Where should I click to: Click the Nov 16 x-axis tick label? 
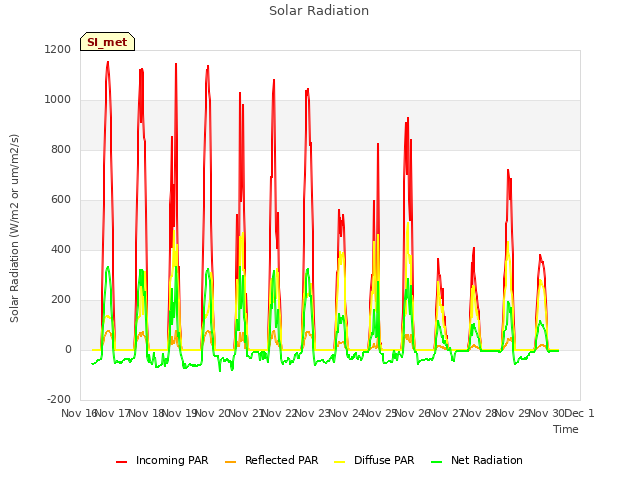click(79, 413)
